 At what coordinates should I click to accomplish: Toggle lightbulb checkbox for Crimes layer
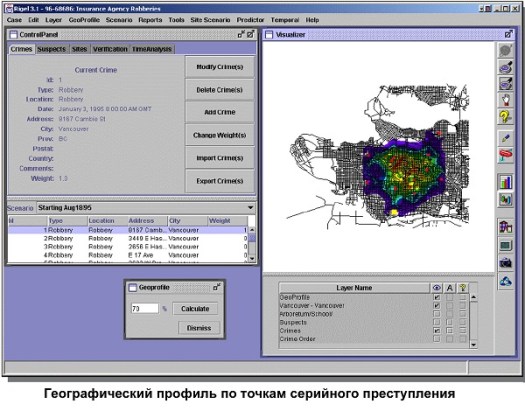463,330
